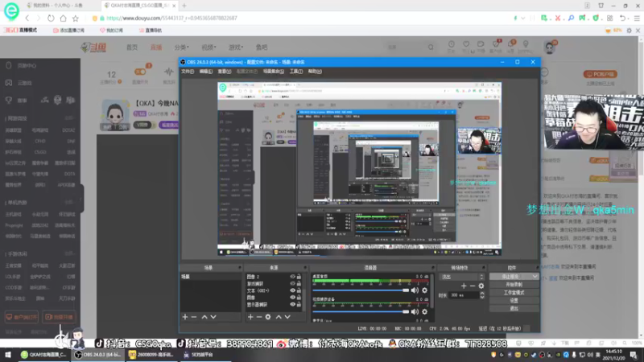Click the 退出 button in OBS controls
The height and width of the screenshot is (362, 644).
point(514,308)
